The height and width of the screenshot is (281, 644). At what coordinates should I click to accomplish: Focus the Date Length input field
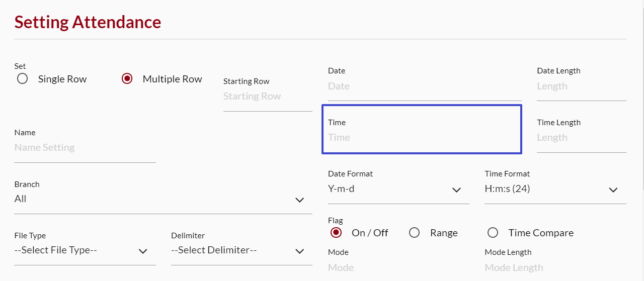(x=582, y=86)
